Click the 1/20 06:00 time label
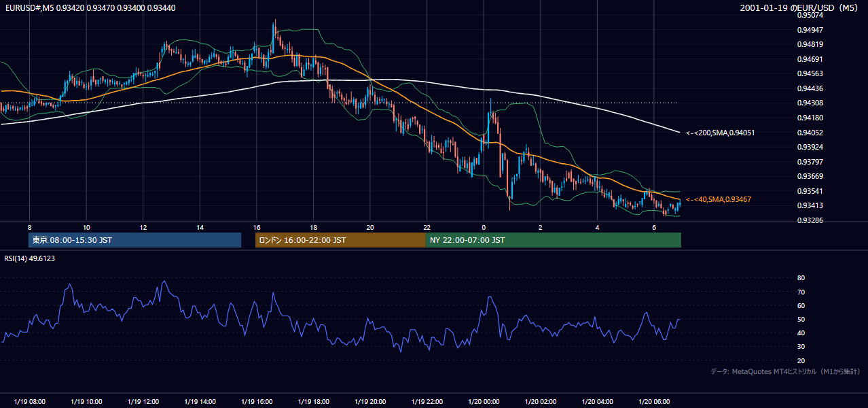868x408 pixels. click(x=654, y=401)
